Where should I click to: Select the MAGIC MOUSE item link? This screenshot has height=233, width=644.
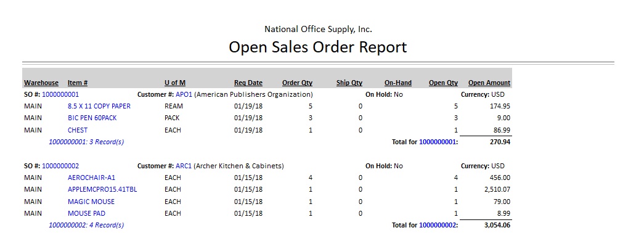click(x=91, y=202)
